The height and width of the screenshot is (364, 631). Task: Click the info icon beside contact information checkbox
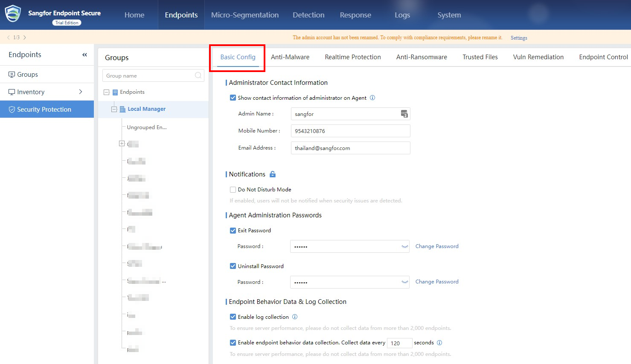point(372,98)
